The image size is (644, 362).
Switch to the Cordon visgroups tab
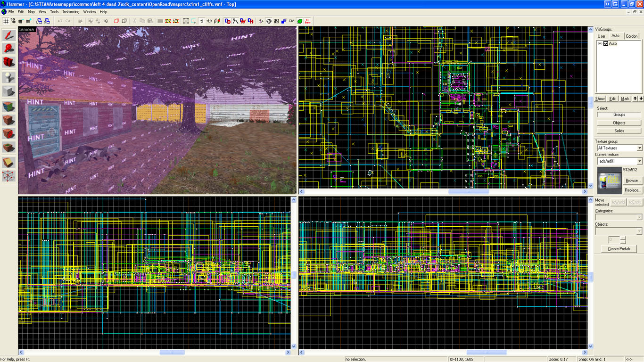(632, 36)
